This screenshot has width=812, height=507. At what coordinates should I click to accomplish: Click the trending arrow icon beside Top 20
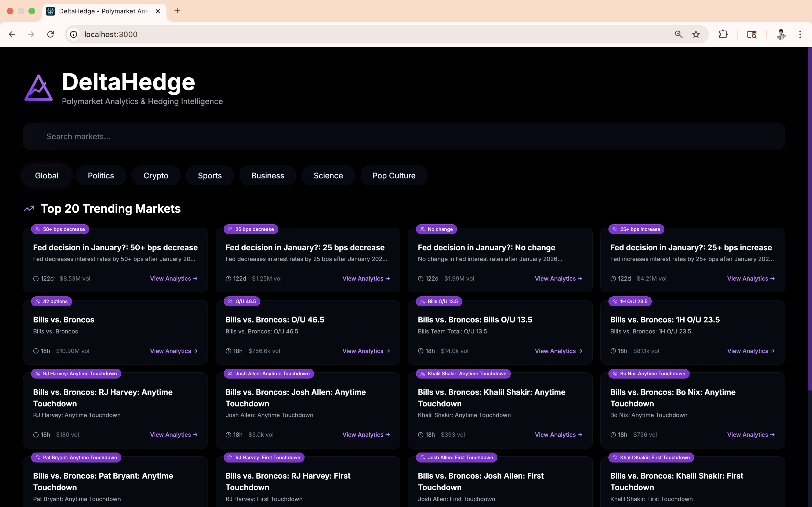click(29, 209)
